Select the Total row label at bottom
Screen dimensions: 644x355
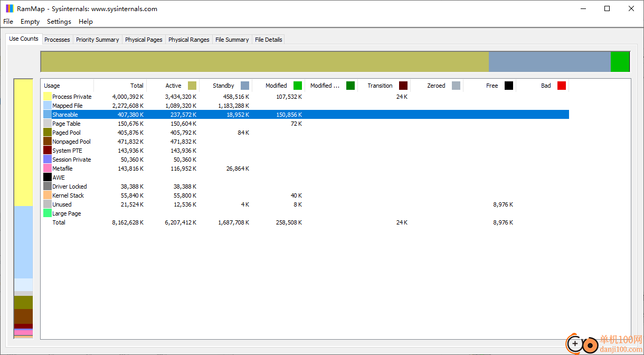pyautogui.click(x=59, y=222)
